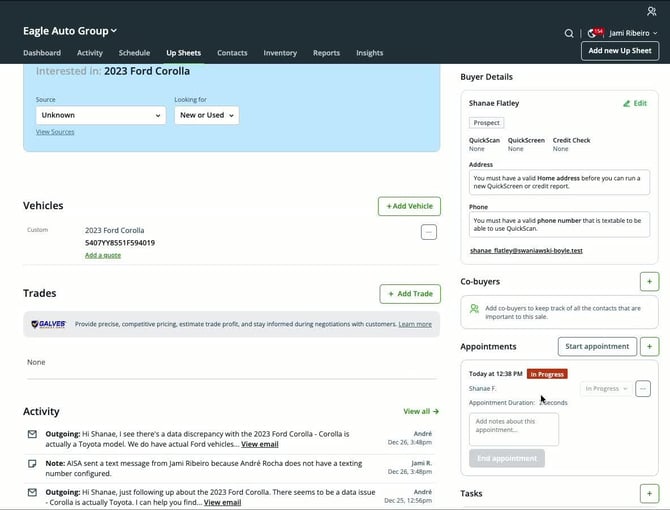The height and width of the screenshot is (510, 670).
Task: Add a co-buyer with plus button
Action: pyautogui.click(x=648, y=282)
